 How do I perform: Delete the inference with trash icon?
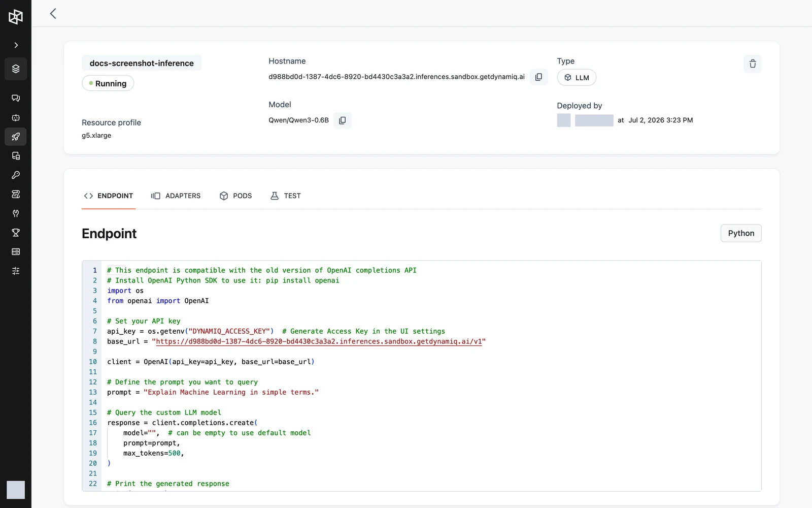coord(753,64)
